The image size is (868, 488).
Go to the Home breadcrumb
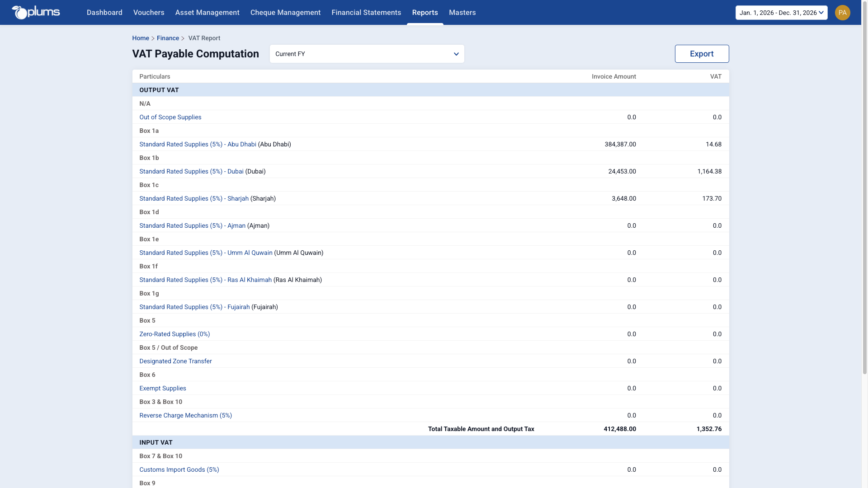[x=141, y=38]
